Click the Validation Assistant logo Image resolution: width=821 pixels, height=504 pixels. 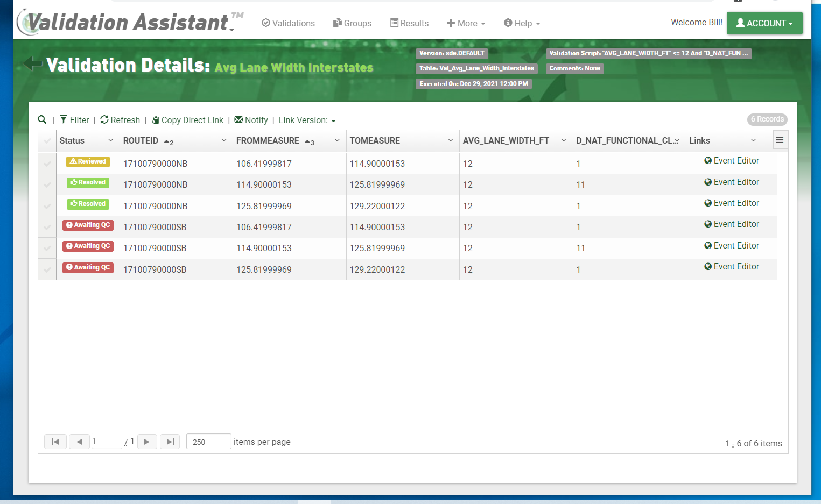point(130,23)
